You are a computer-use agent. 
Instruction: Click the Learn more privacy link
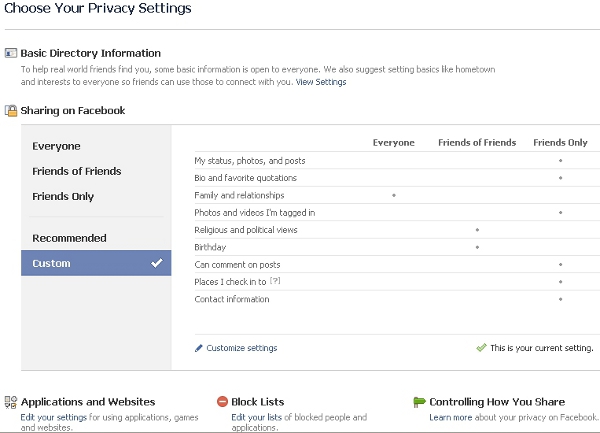(x=450, y=416)
